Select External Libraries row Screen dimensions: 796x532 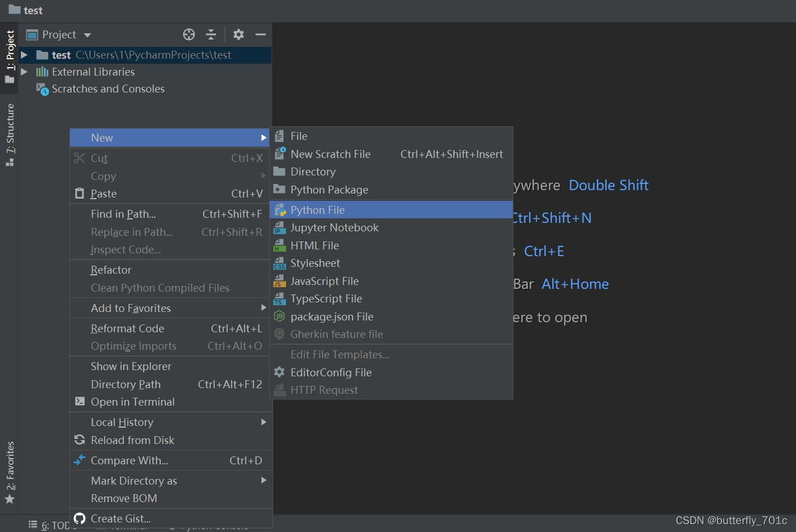click(x=145, y=72)
